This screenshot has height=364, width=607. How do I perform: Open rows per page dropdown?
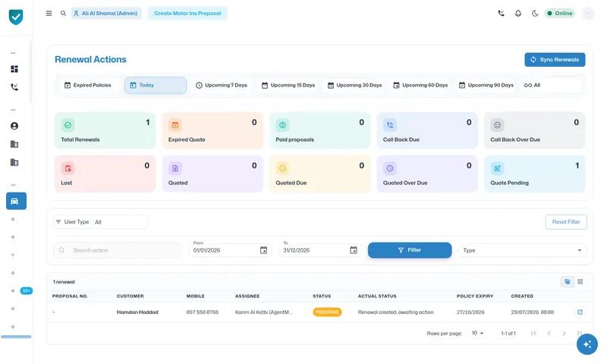(x=478, y=333)
